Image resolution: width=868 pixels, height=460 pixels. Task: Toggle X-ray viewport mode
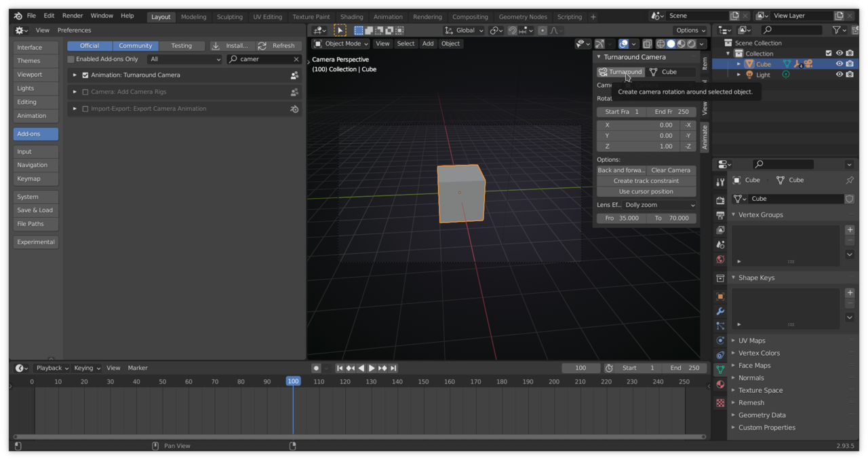tap(647, 43)
